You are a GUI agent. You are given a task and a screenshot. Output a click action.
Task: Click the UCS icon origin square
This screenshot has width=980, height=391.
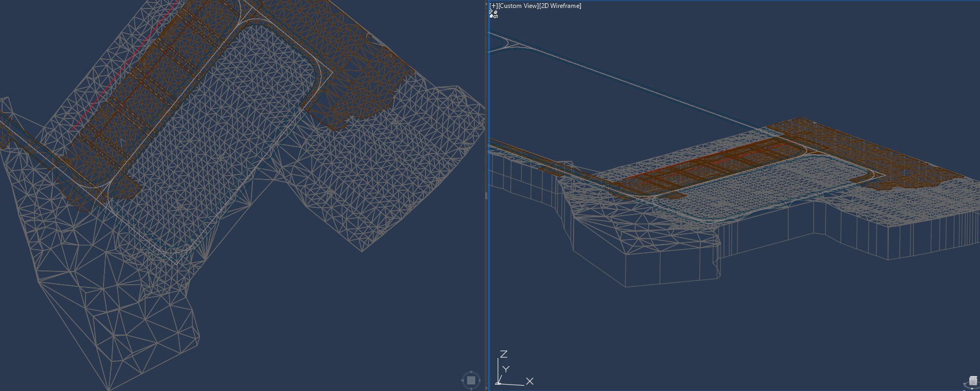click(498, 383)
